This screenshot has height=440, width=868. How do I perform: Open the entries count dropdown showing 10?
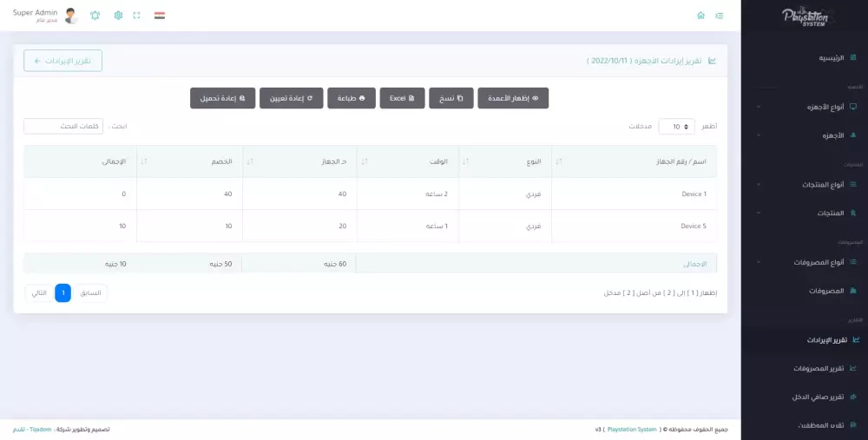click(676, 126)
